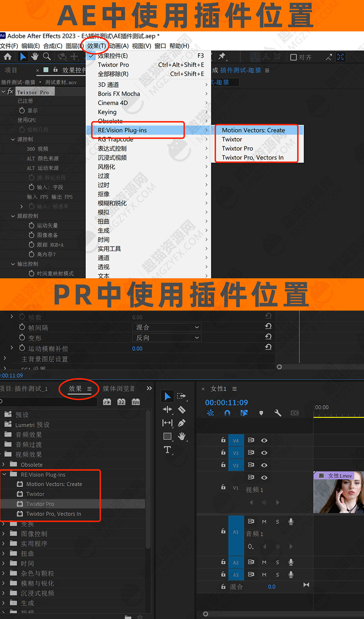Filter effects by Accelerated Effects icon
Screen dimensions: 364x619
click(x=107, y=402)
